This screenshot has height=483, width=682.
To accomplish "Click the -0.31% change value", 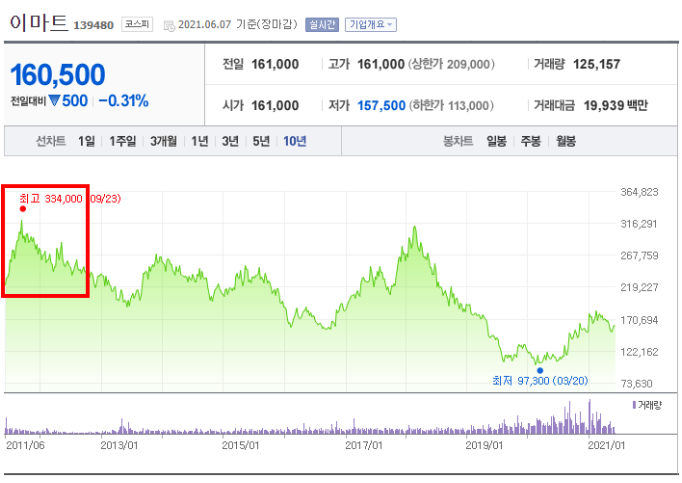I will click(124, 101).
